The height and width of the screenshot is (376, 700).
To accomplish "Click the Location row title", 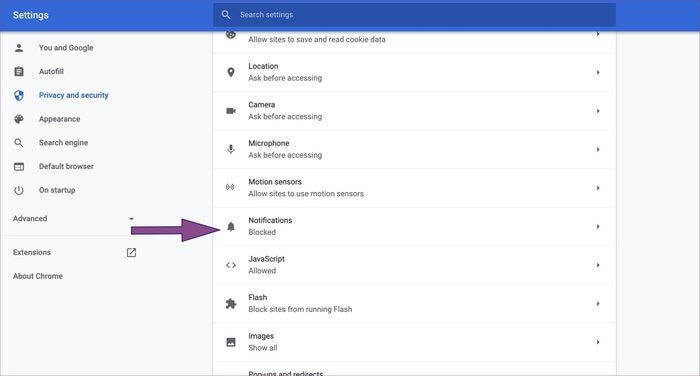I will coord(263,66).
